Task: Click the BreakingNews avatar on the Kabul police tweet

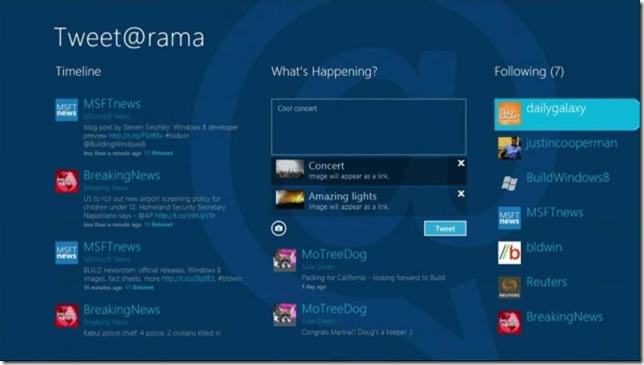Action: (x=67, y=315)
